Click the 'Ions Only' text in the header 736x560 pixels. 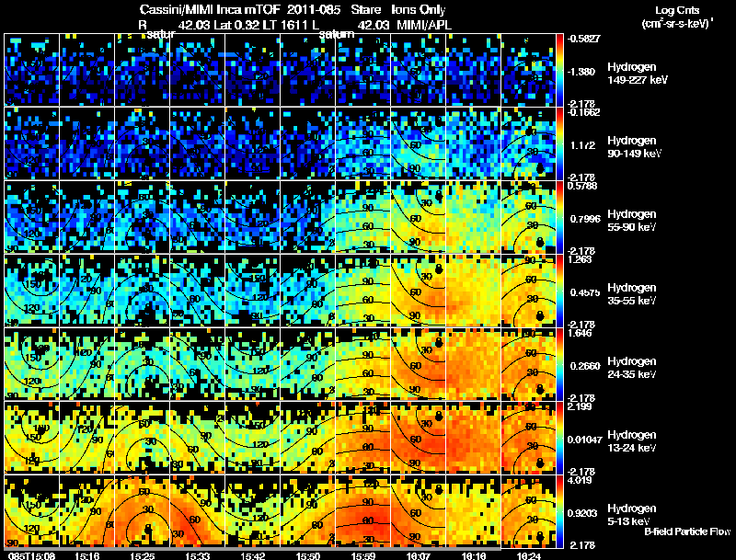click(419, 9)
